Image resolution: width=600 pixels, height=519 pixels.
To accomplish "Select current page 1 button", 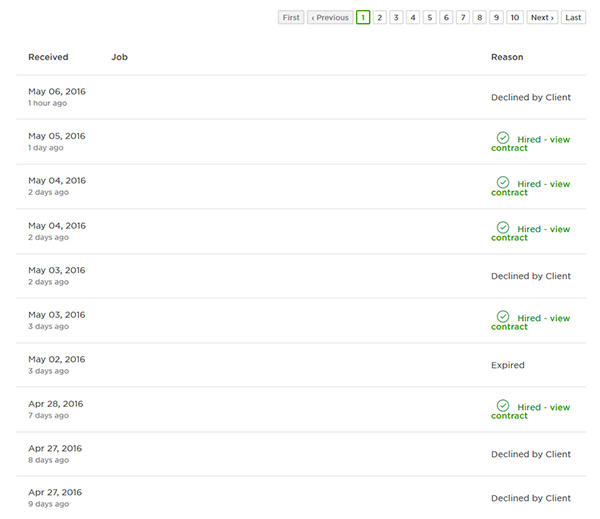I will point(363,17).
